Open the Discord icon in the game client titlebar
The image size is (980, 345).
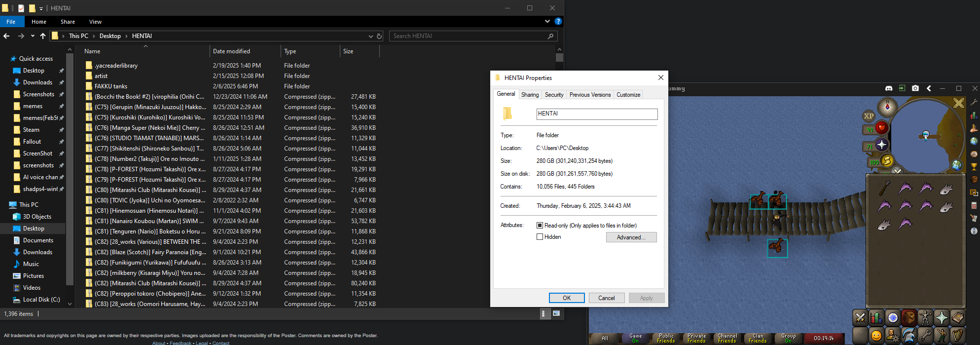(889, 88)
